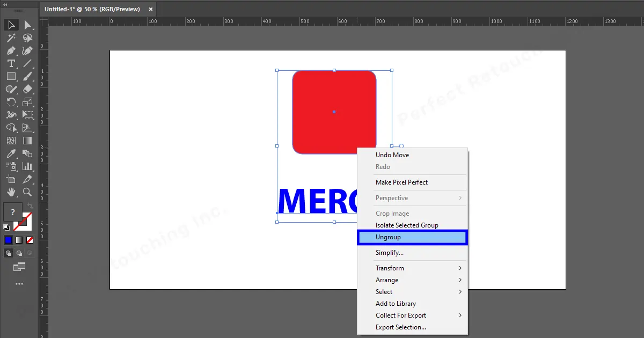Screen dimensions: 644x338
Task: Select the Type tool
Action: point(11,63)
